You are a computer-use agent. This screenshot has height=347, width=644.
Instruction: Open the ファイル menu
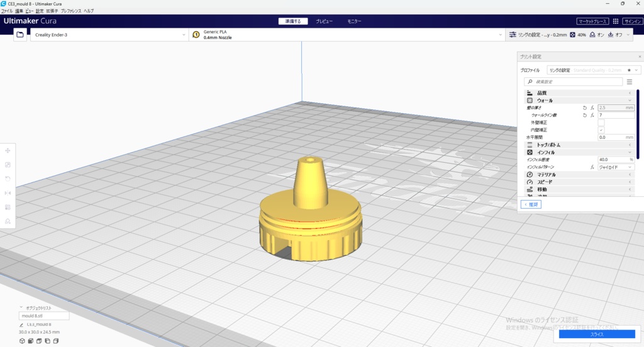pyautogui.click(x=7, y=11)
